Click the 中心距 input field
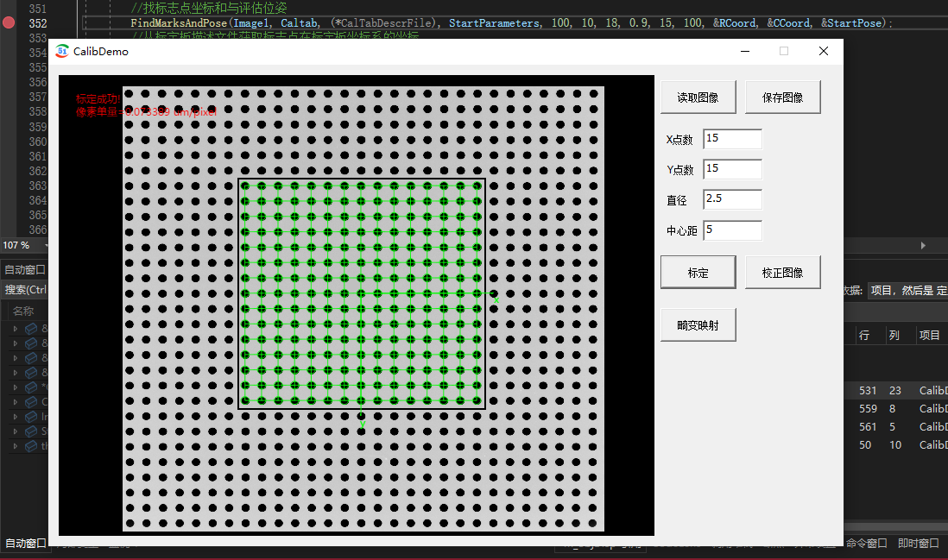 (733, 230)
